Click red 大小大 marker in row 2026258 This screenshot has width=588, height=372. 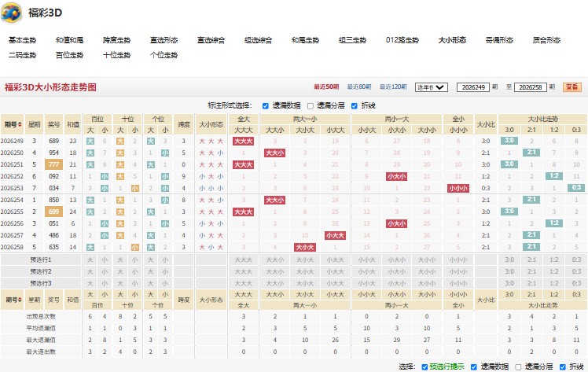(305, 248)
